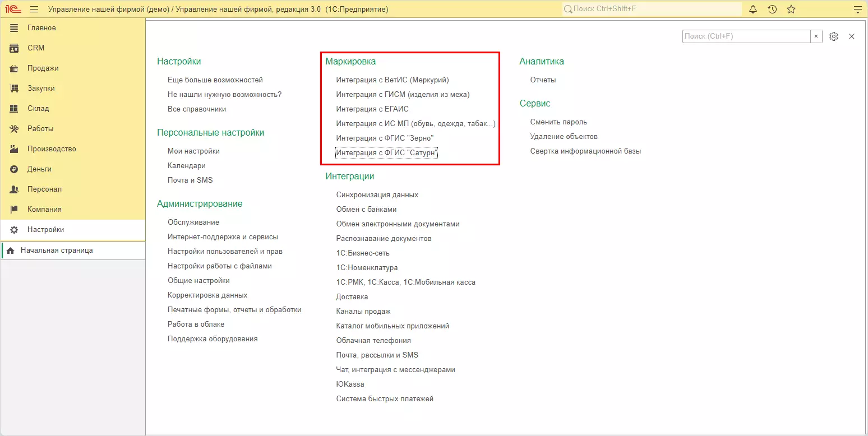Click the Персонал people icon
The width and height of the screenshot is (868, 436).
point(15,189)
